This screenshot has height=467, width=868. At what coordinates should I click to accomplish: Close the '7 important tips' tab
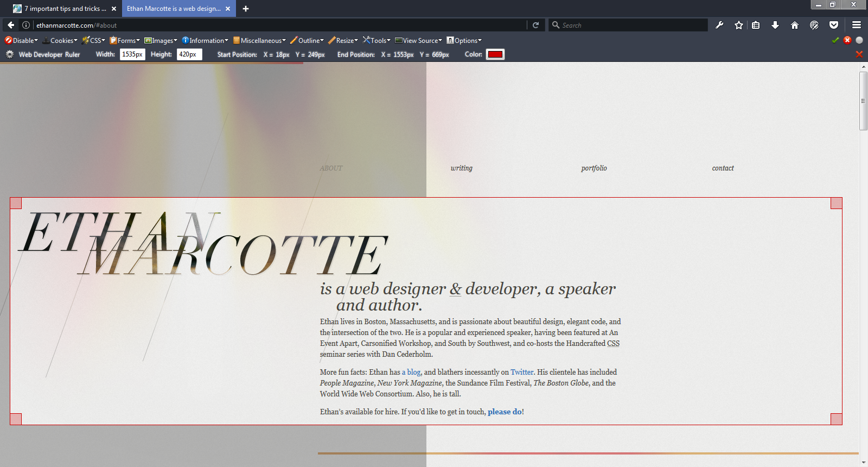[114, 9]
